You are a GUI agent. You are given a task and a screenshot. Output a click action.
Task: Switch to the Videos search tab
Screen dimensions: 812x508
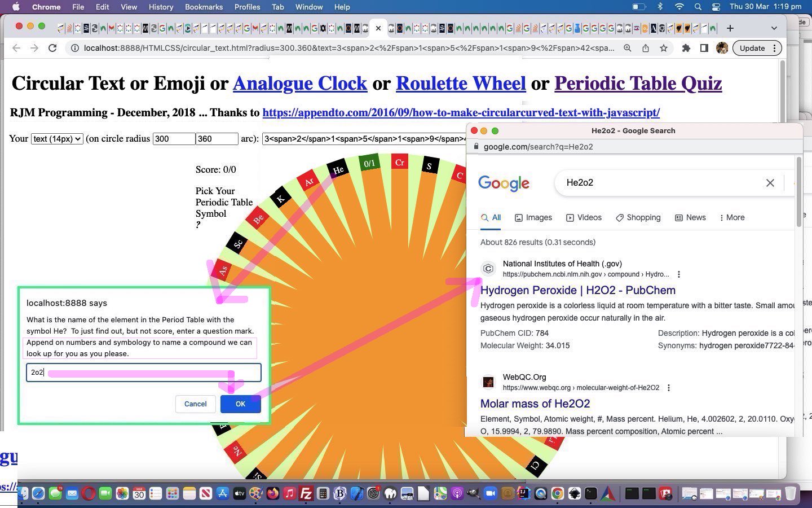coord(584,217)
